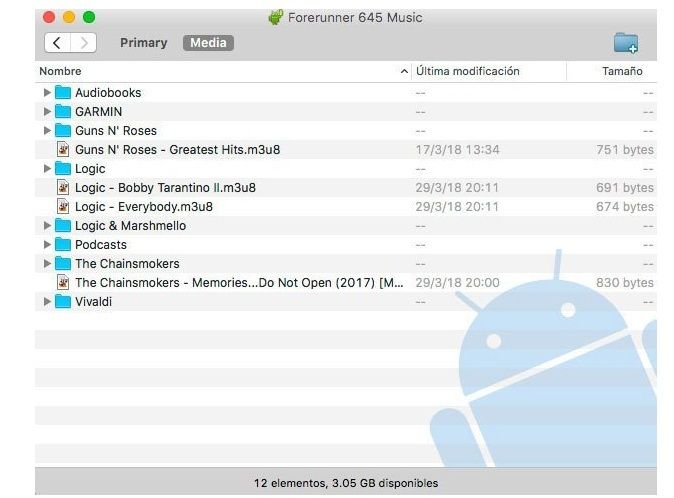Click the Greatest Hits.m3u8 playlist file icon

(x=63, y=149)
